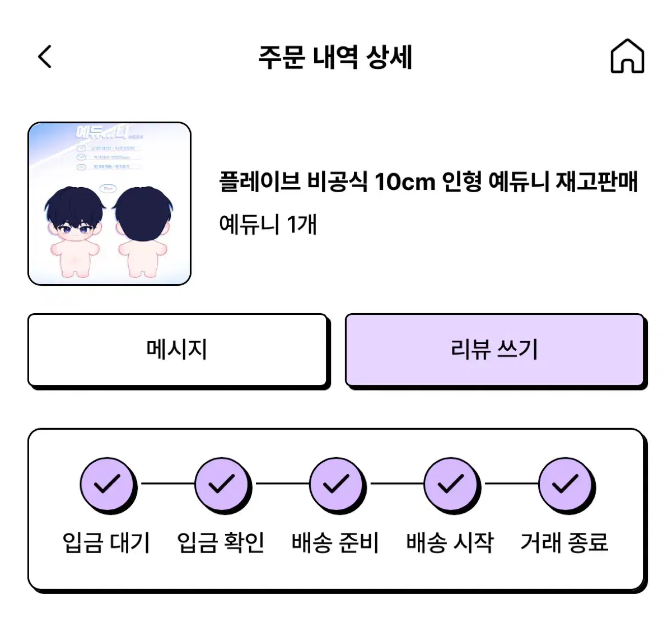The image size is (672, 627).
Task: Tap the 거래 종료 checkmark circle
Action: pos(566,484)
